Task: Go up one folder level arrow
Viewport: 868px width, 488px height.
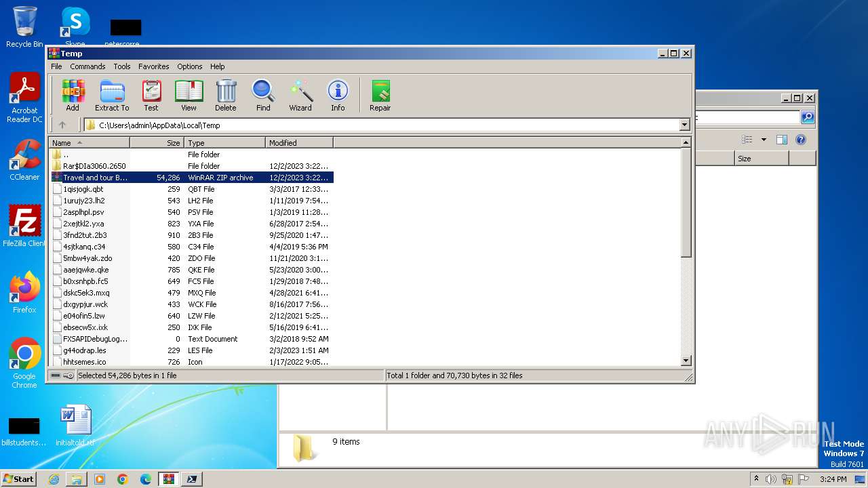Action: click(x=62, y=125)
